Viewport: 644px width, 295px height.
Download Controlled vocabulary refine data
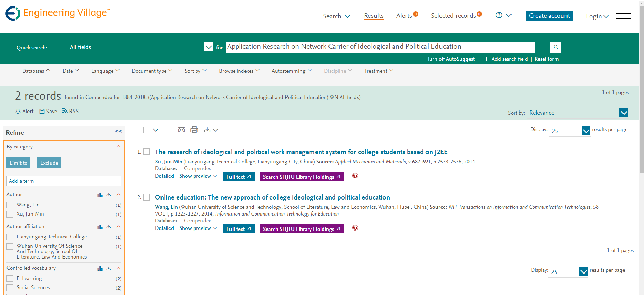109,268
